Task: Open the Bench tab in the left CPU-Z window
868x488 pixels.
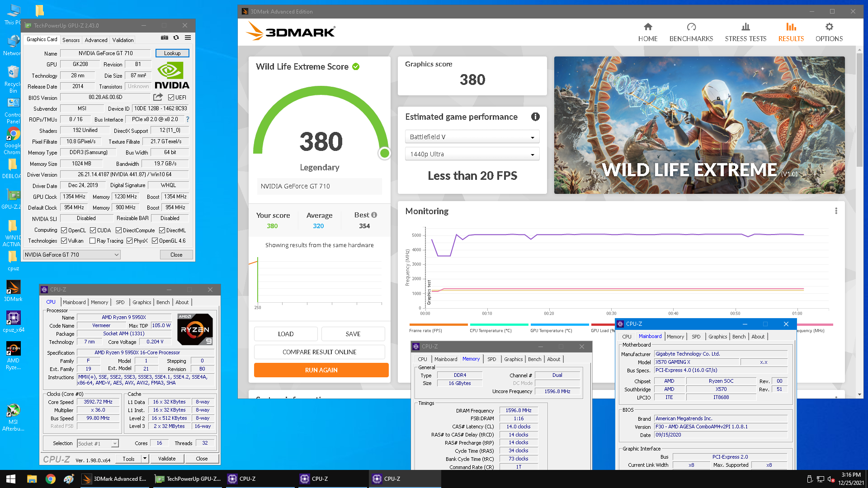Action: pyautogui.click(x=163, y=302)
